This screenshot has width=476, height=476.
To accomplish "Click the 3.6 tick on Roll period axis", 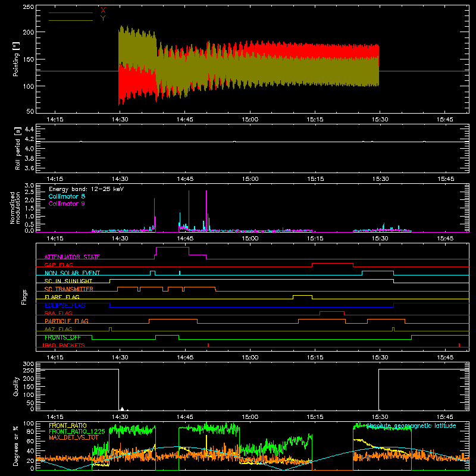I will tap(29, 168).
